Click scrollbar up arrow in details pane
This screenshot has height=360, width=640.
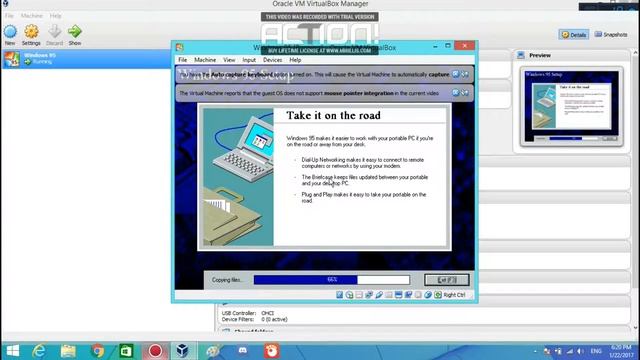coord(636,53)
